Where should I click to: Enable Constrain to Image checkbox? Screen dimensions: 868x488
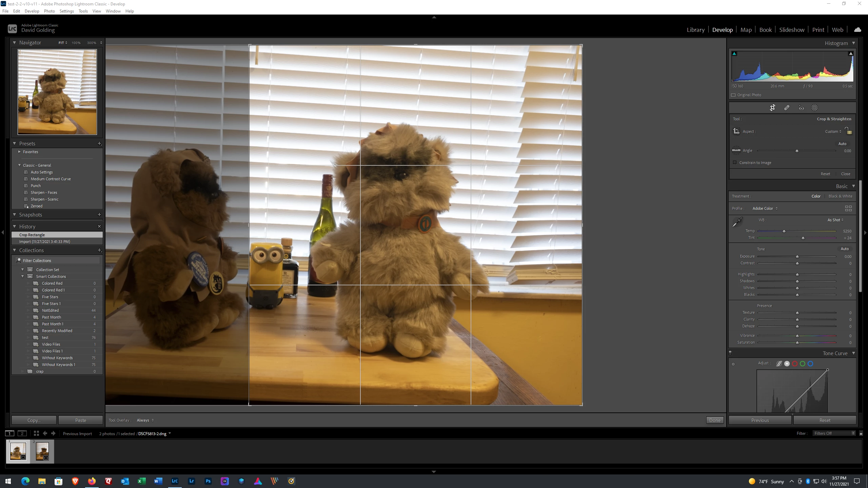[x=735, y=163]
